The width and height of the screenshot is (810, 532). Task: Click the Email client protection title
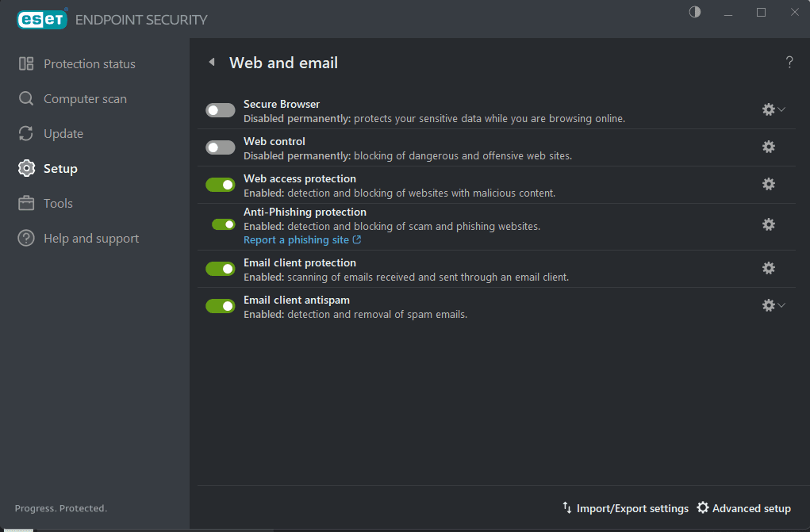coord(300,263)
